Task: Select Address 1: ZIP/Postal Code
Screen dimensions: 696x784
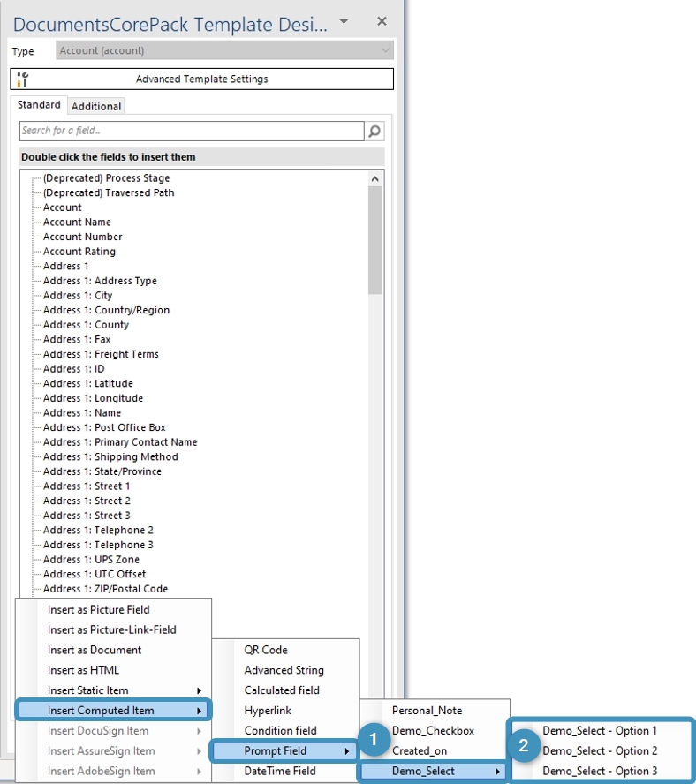Action: 105,589
